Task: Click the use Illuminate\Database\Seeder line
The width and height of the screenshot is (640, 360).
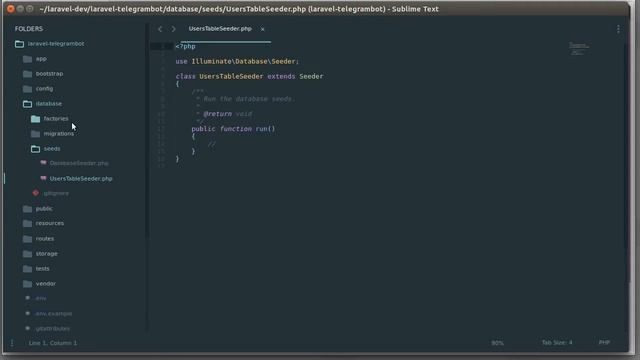Action: click(237, 61)
